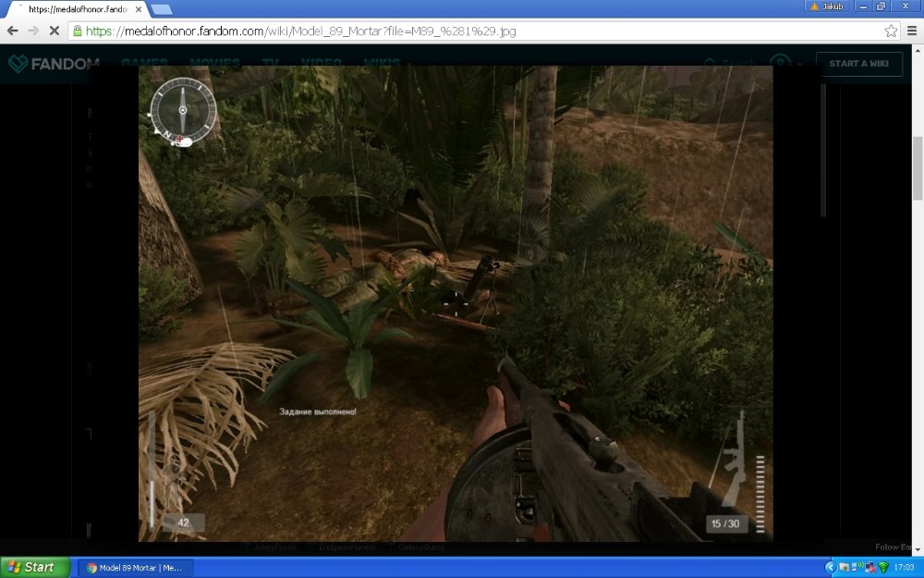Select the medalofhonor.fandom browser tab
This screenshot has width=924, height=578.
[78, 9]
